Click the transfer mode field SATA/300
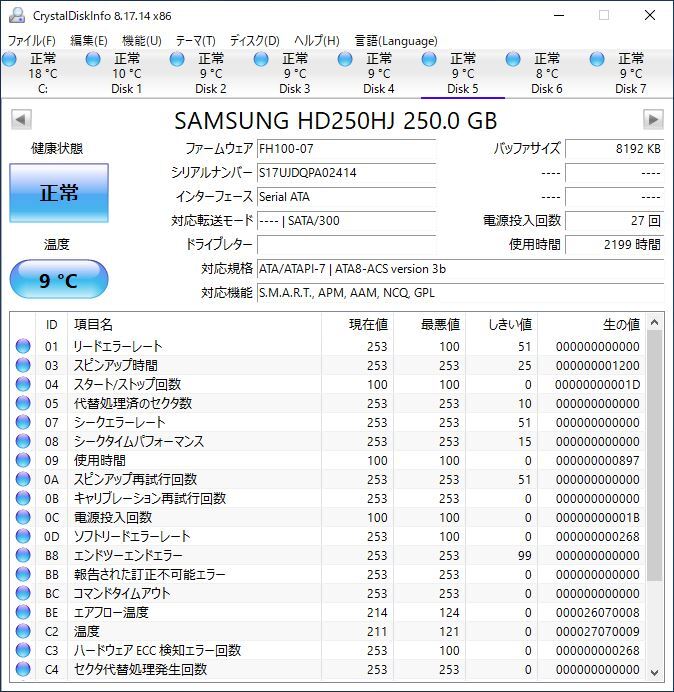This screenshot has height=692, width=674. (x=346, y=220)
